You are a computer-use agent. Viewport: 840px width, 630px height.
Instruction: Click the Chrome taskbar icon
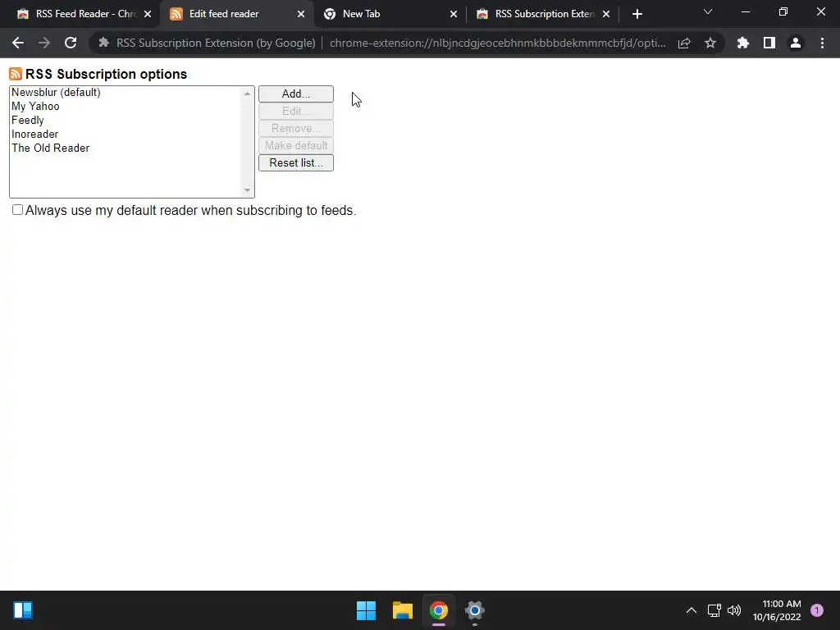439,610
